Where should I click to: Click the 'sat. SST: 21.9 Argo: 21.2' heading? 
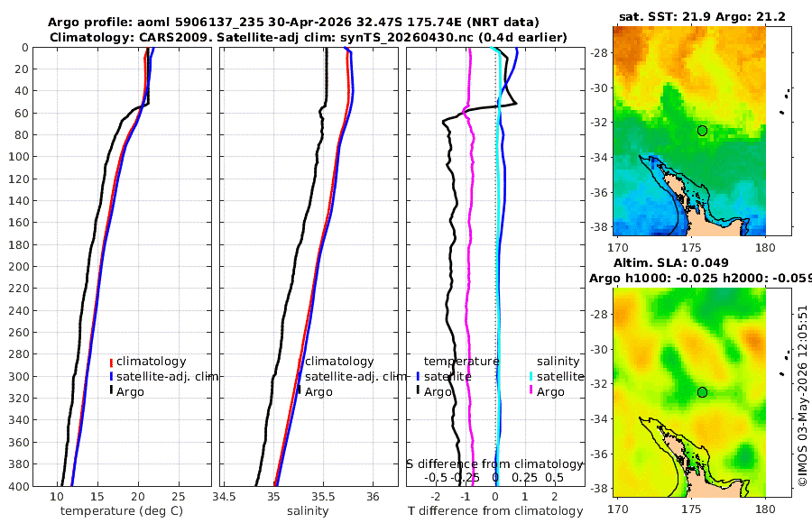click(702, 16)
